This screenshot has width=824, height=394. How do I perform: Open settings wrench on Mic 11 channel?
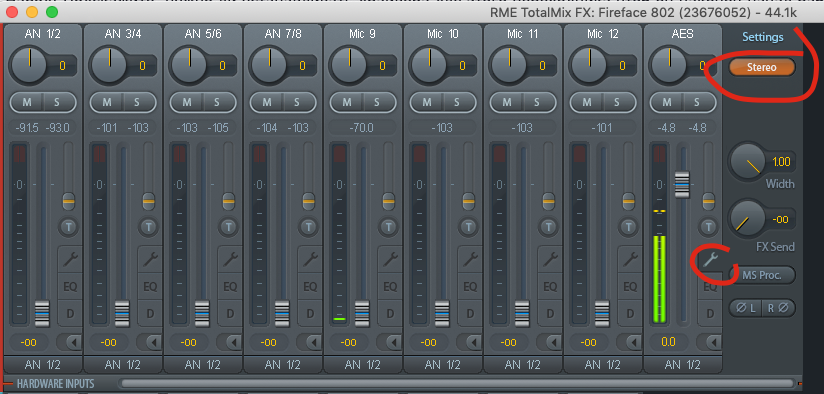(x=549, y=258)
